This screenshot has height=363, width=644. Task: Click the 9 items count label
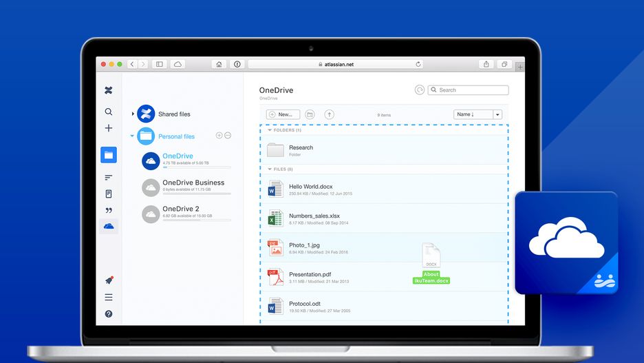coord(384,115)
